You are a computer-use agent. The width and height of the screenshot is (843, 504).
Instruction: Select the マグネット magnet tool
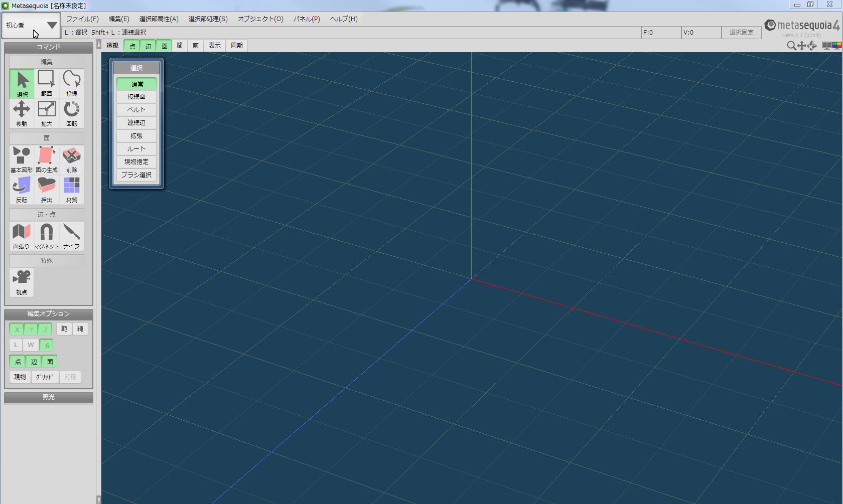tap(47, 236)
